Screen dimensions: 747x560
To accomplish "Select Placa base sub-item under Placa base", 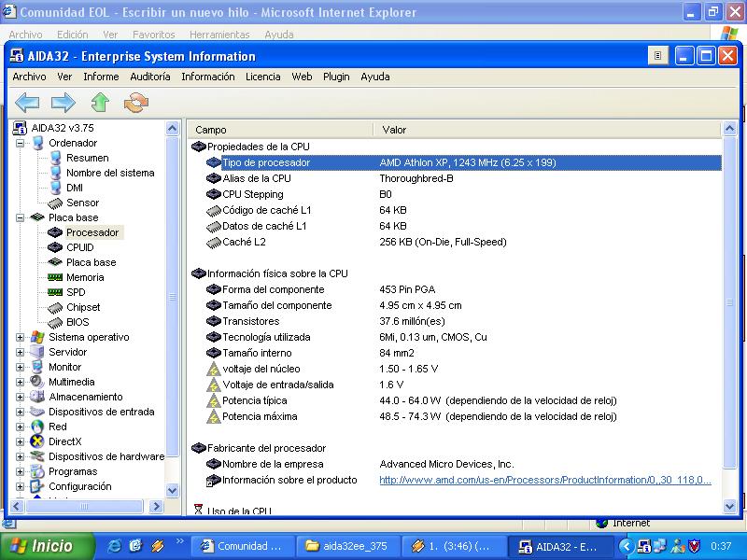I will tap(91, 262).
